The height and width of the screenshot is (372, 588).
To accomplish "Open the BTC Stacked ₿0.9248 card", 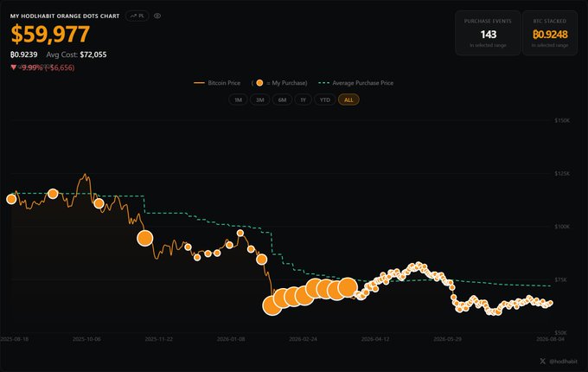I will click(550, 33).
